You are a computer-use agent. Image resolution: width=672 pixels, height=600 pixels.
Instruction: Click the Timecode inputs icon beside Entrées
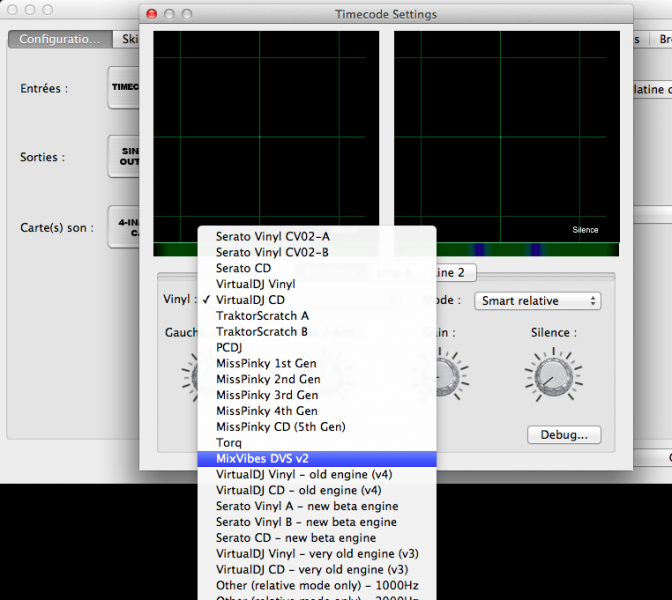124,88
